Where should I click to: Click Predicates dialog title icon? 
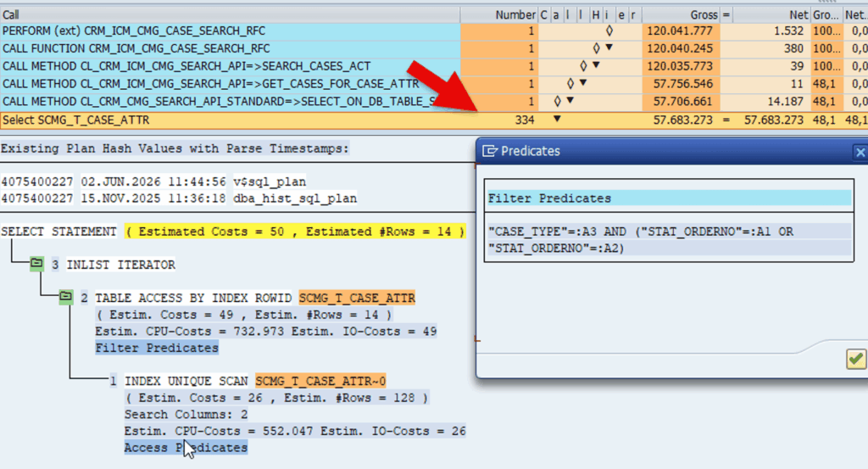pos(490,151)
